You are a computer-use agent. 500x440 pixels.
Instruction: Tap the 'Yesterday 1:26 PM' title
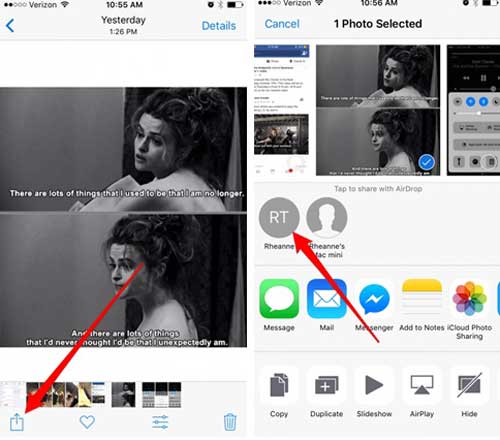[123, 25]
